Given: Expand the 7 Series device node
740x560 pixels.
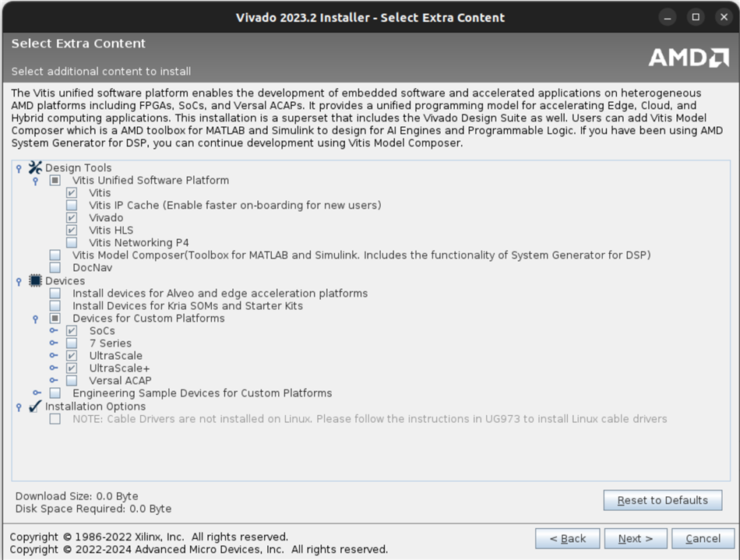Looking at the screenshot, I should 54,343.
